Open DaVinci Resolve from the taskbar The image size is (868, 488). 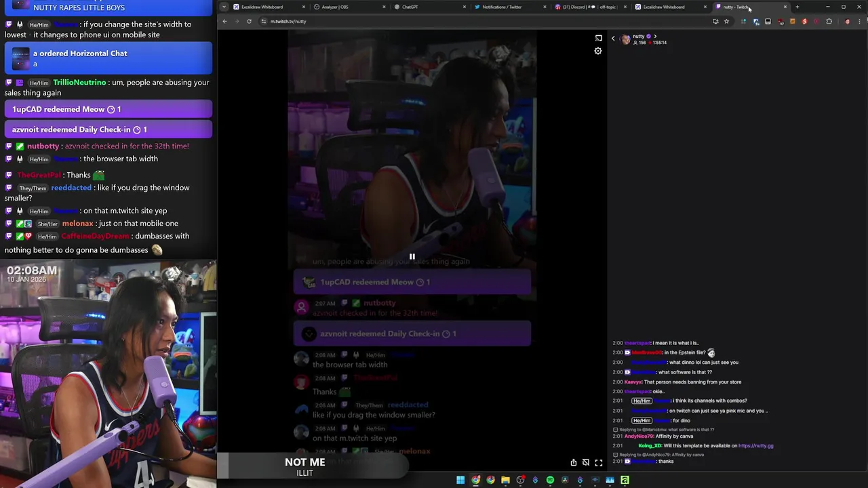tap(565, 480)
